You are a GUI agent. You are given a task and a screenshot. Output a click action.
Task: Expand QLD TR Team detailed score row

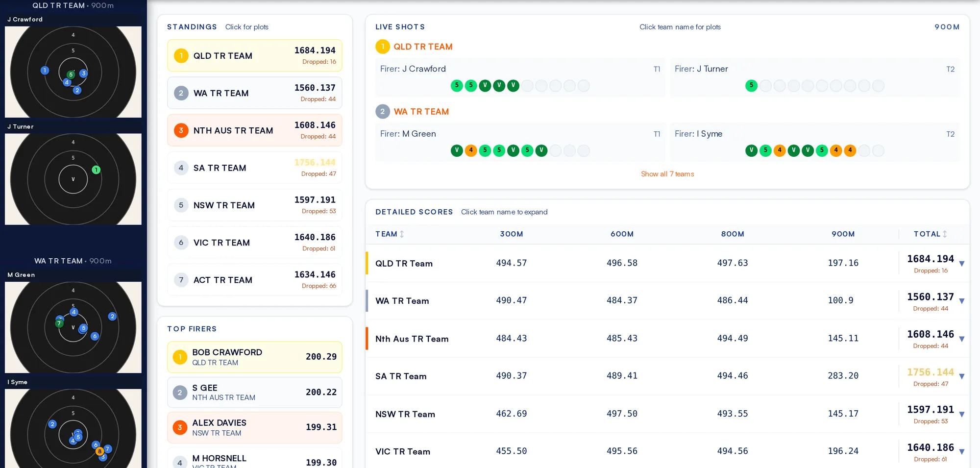tap(667, 263)
